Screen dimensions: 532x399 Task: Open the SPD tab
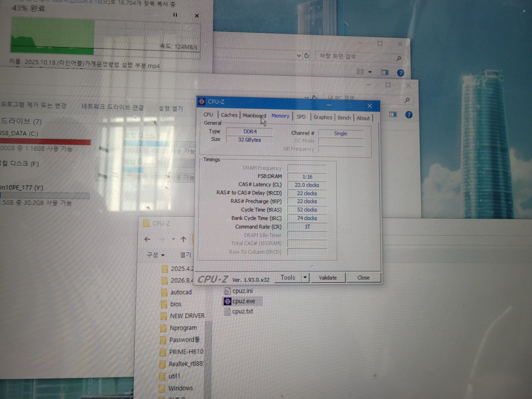coord(301,117)
